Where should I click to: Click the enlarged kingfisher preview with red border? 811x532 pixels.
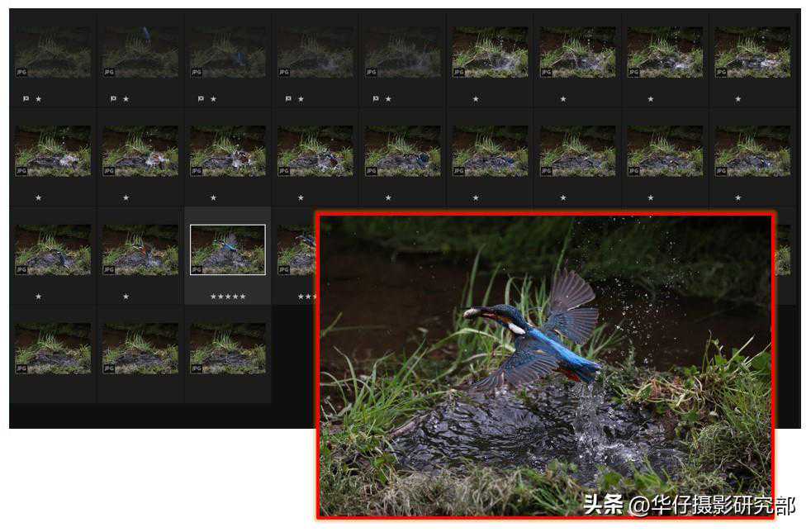[x=545, y=365]
